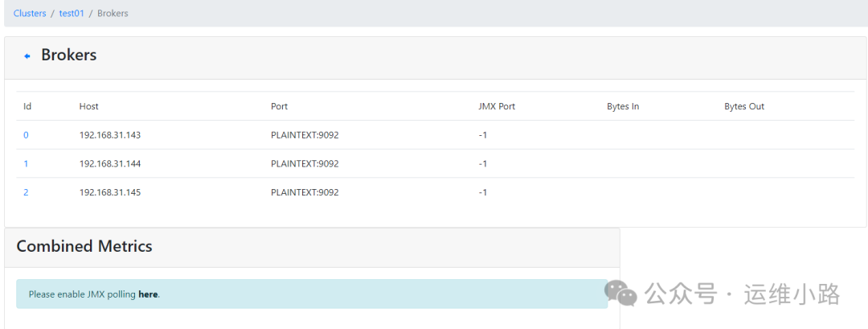Open the Clusters breadcrumb link
Viewport: 868px width, 329px height.
click(30, 14)
